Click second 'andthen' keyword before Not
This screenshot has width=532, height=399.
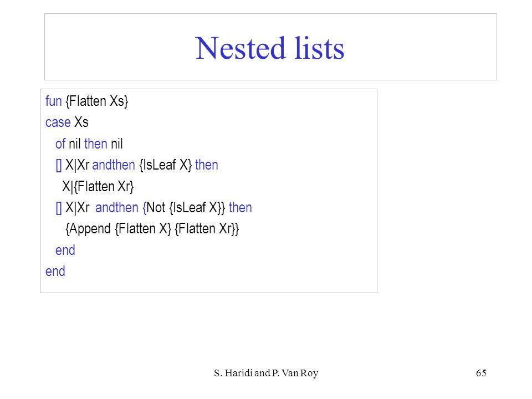pos(117,208)
